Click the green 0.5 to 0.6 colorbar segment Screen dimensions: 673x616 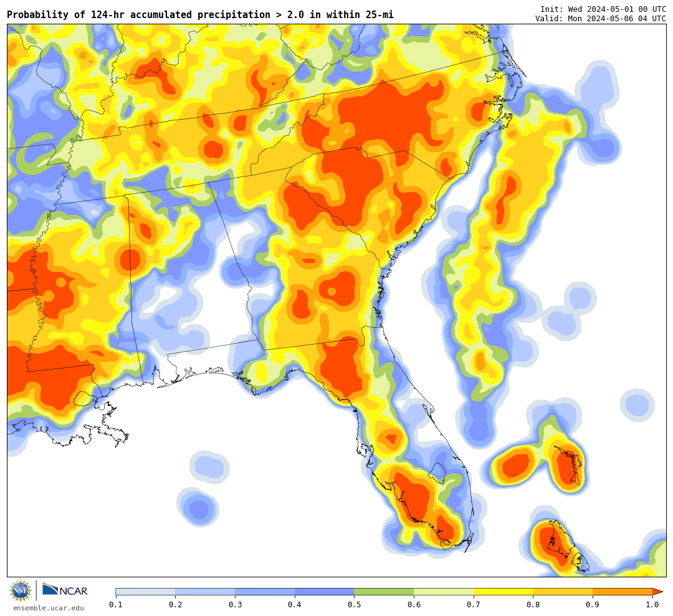384,592
